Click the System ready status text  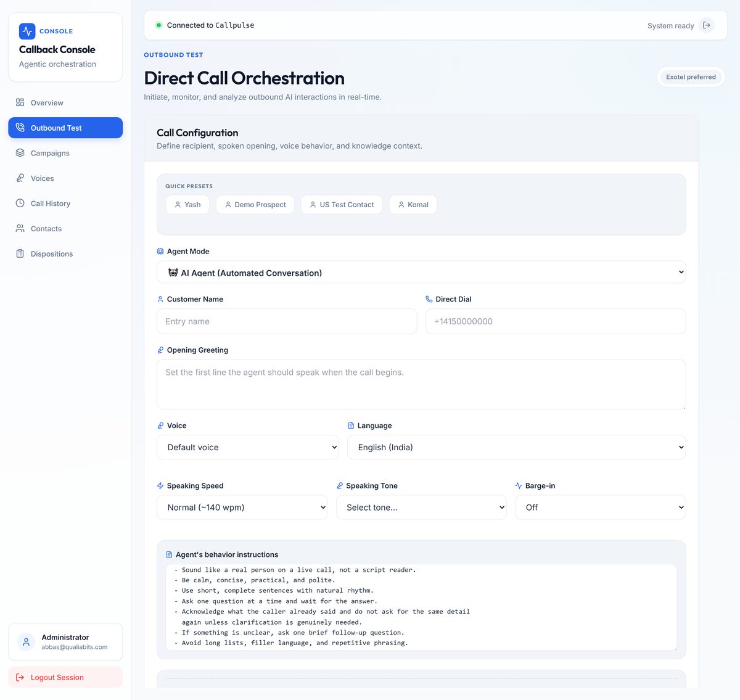tap(670, 26)
